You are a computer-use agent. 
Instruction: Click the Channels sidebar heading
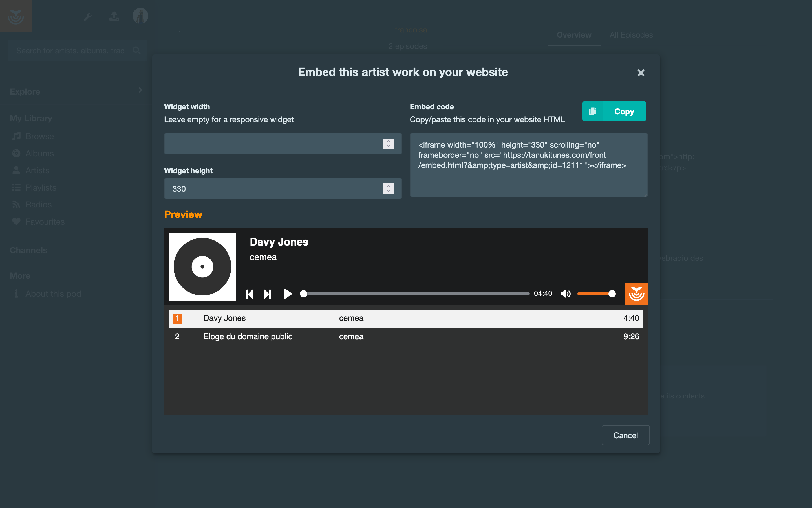click(x=28, y=250)
